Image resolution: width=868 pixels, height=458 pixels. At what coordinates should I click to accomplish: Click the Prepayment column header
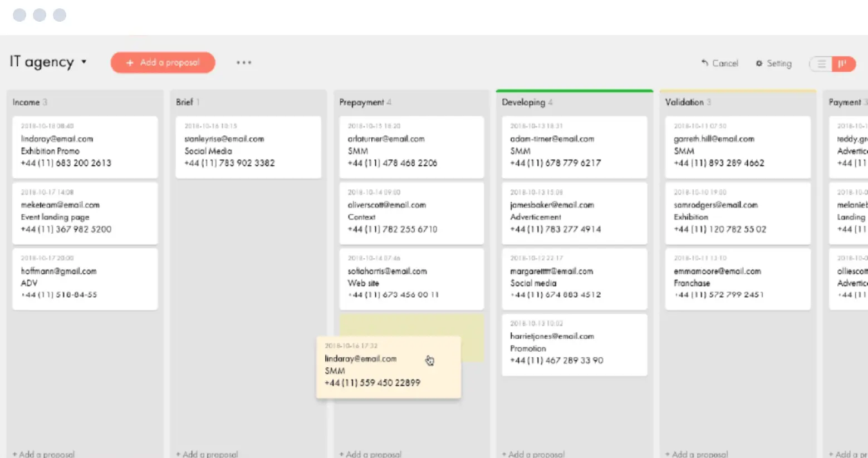[x=361, y=102]
